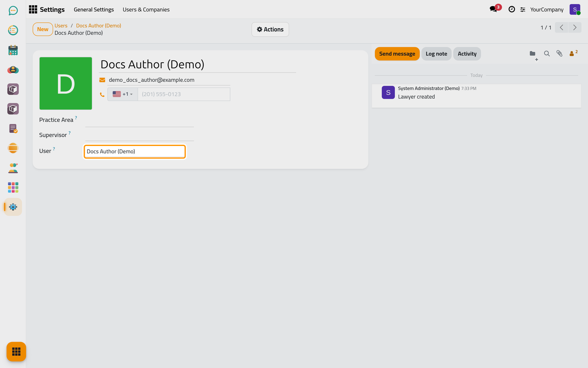Open the Contacts app in sidebar
The height and width of the screenshot is (368, 588).
pyautogui.click(x=13, y=70)
